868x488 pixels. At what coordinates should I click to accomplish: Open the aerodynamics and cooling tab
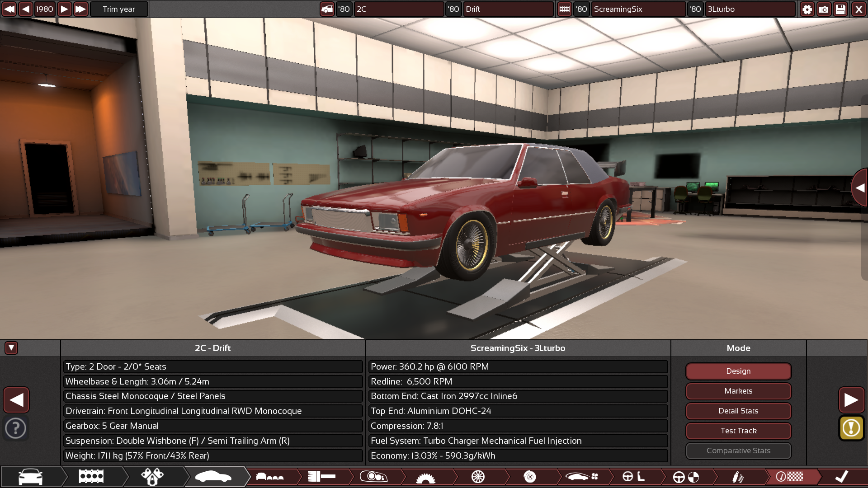(x=582, y=477)
